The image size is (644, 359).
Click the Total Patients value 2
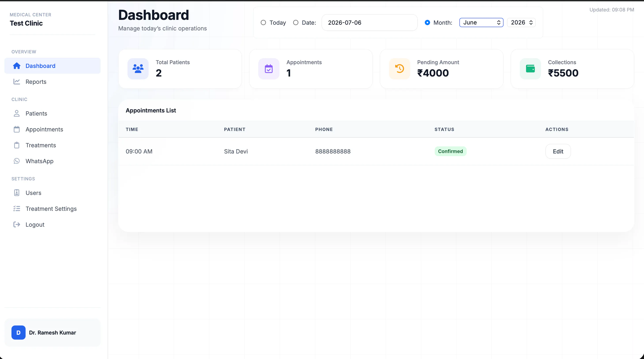coord(159,73)
